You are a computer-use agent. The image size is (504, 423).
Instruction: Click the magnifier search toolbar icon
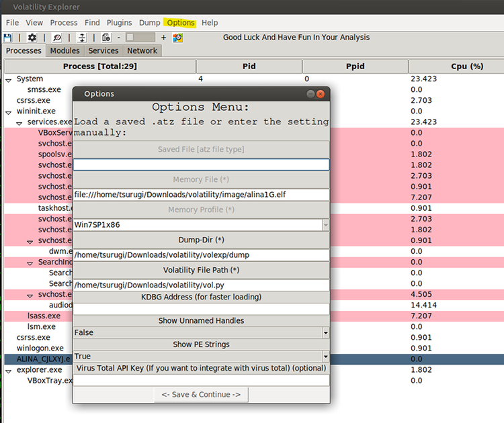click(x=57, y=38)
